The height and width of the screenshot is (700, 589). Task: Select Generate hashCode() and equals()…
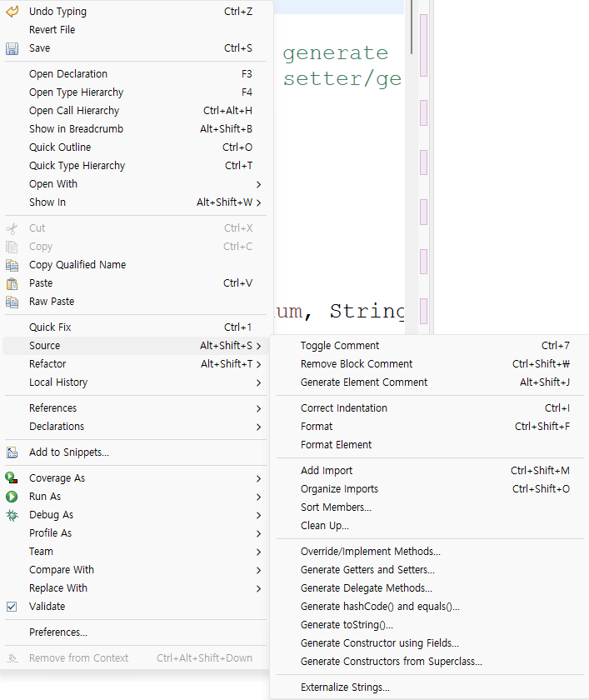[x=430, y=607]
